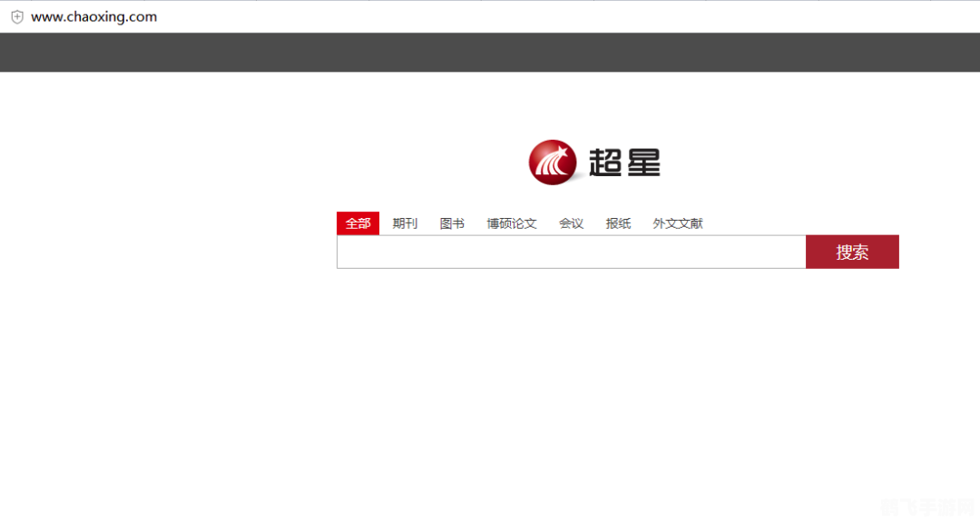Click the shield permissions icon in the address bar

pyautogui.click(x=15, y=15)
